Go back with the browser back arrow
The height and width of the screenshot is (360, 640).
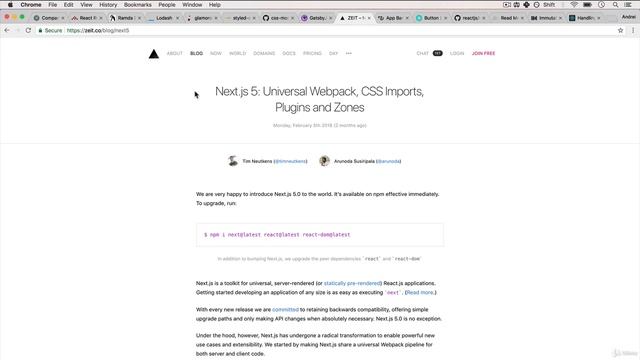coord(7,30)
